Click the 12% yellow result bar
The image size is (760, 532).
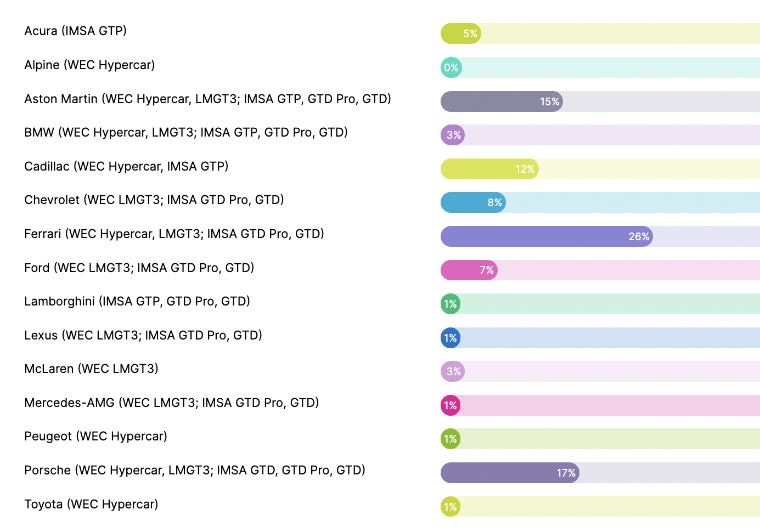click(x=489, y=169)
